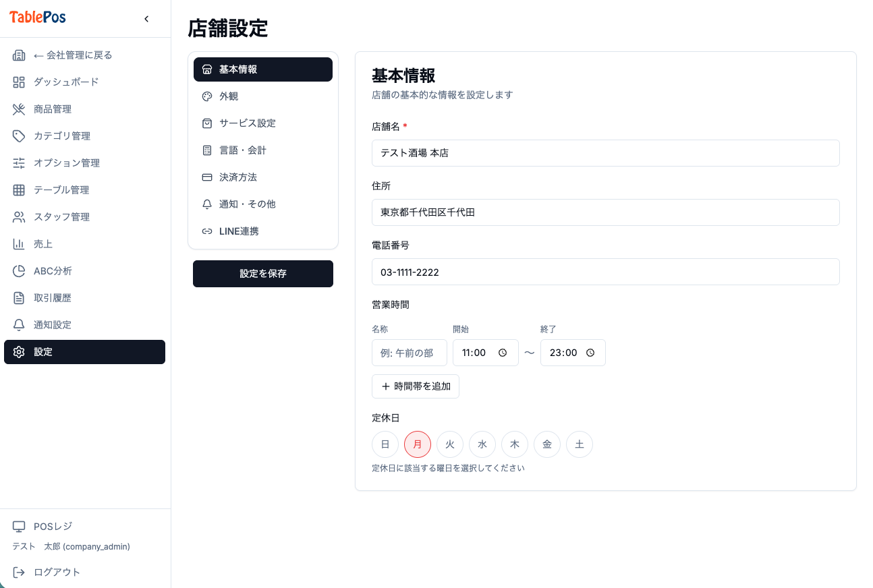This screenshot has width=873, height=588.
Task: Switch to the 言語・会計 tab
Action: click(x=263, y=150)
